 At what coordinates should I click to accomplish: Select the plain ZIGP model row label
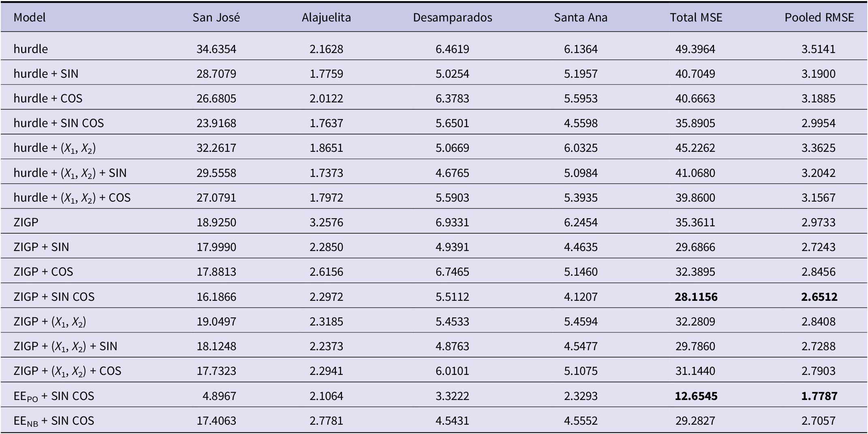coord(26,222)
